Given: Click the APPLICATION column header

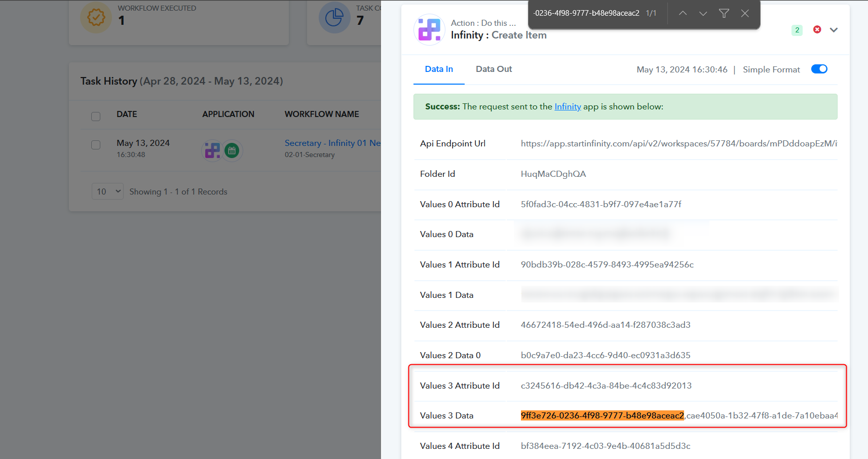Looking at the screenshot, I should point(229,114).
